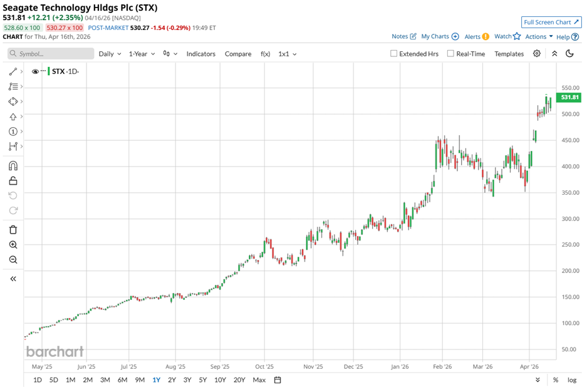Viewport: 587px width, 392px height.
Task: Zoom in using the magnifier plus icon
Action: [x=13, y=245]
